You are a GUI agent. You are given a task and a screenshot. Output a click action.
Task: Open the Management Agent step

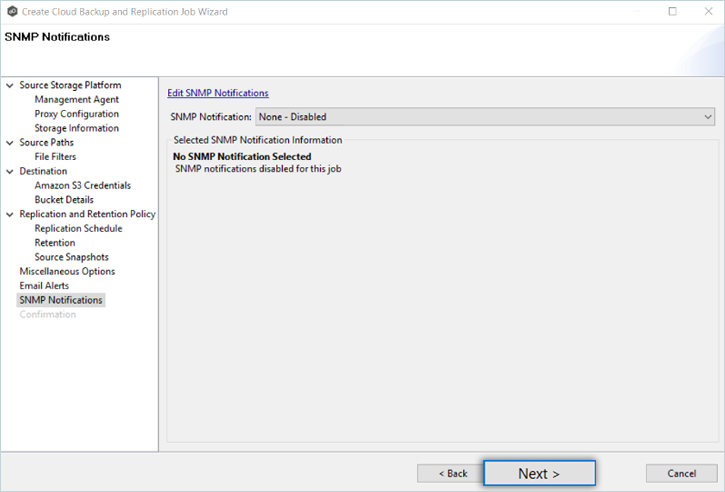tap(77, 99)
